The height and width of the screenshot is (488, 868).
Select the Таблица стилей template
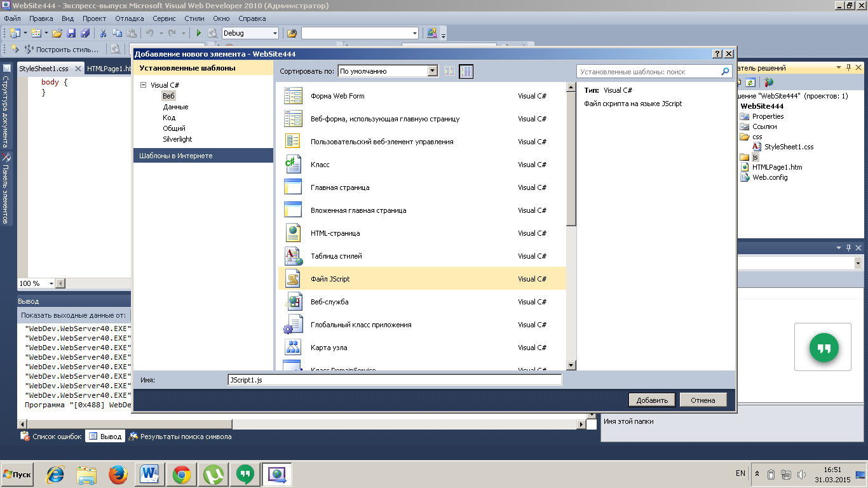click(422, 256)
